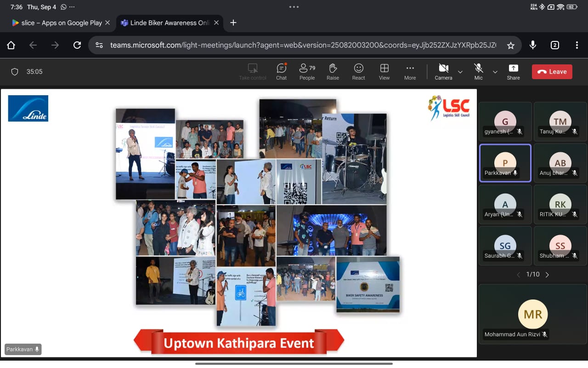The width and height of the screenshot is (588, 368).
Task: Change the meeting View layout
Action: coord(384,71)
